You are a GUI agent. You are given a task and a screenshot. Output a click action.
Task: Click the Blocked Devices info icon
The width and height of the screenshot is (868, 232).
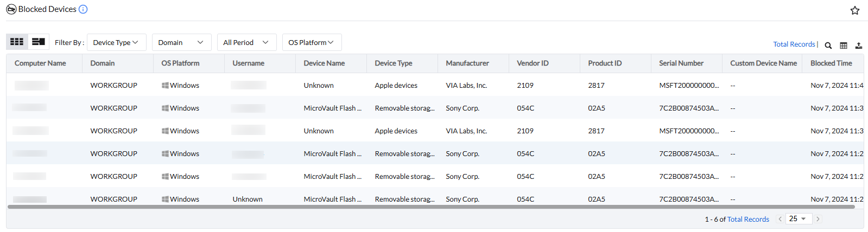pyautogui.click(x=83, y=9)
